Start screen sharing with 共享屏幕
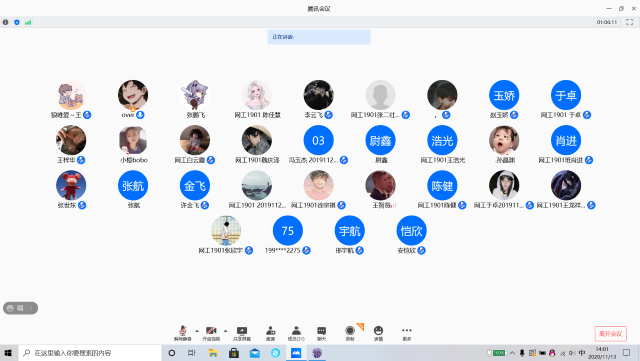The width and height of the screenshot is (640, 361). tap(242, 333)
